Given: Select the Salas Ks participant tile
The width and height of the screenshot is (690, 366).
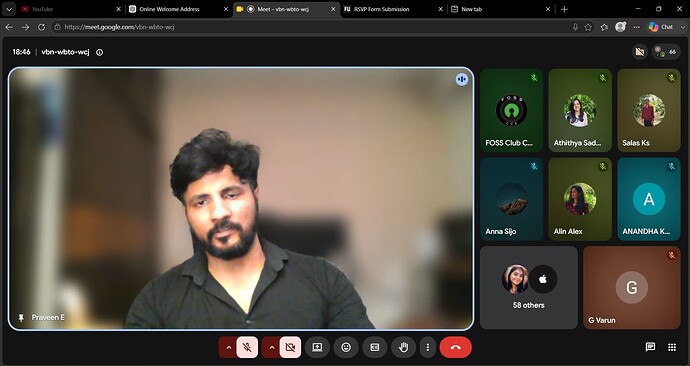Looking at the screenshot, I should (649, 110).
